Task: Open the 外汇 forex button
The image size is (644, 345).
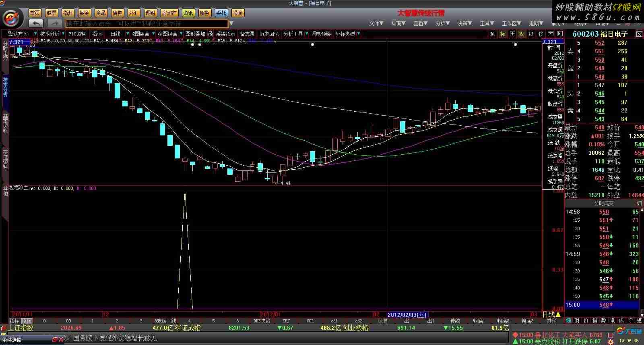Action: [x=134, y=13]
